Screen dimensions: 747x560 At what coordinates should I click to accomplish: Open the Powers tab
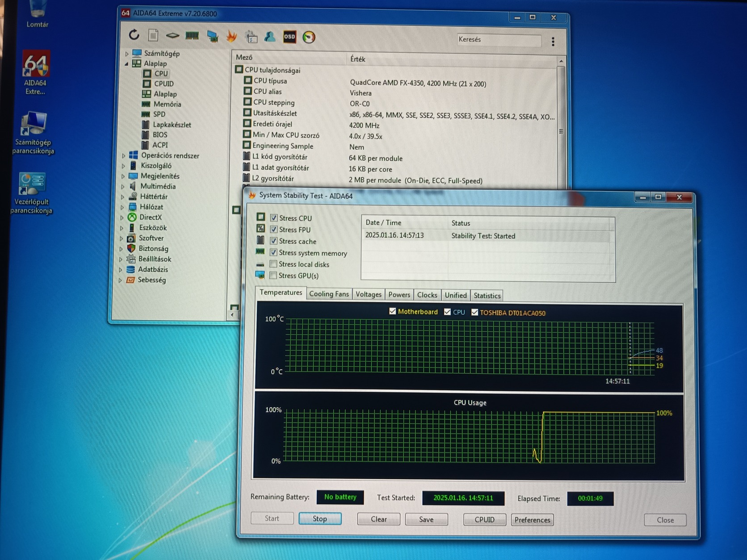(x=399, y=295)
